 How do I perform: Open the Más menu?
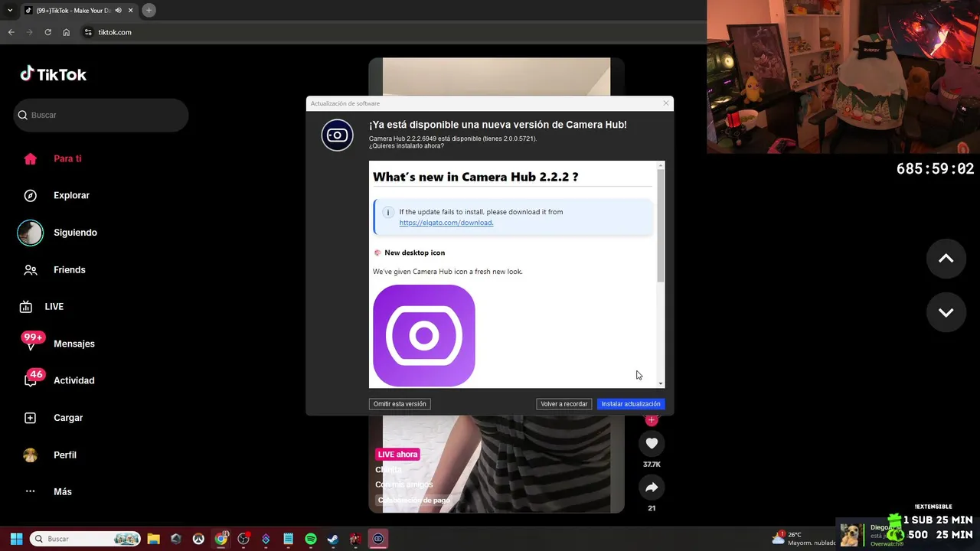pos(63,491)
